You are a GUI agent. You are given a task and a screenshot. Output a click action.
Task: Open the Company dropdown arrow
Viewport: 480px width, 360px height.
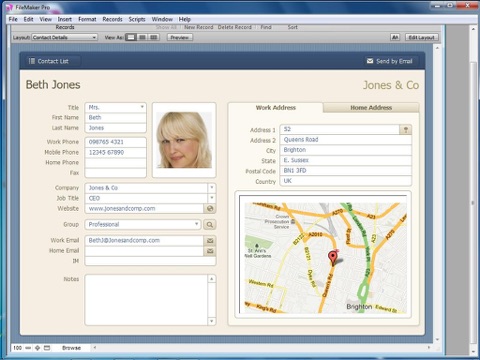pyautogui.click(x=211, y=188)
